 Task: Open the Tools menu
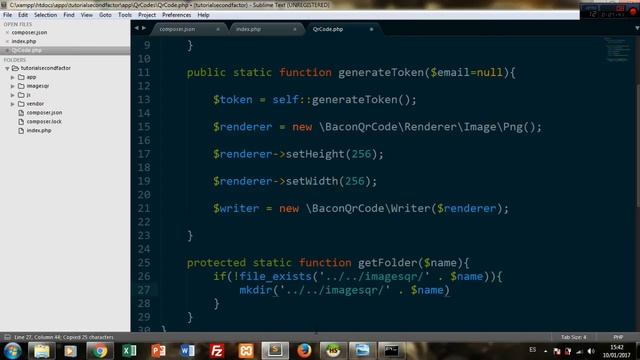click(x=124, y=15)
